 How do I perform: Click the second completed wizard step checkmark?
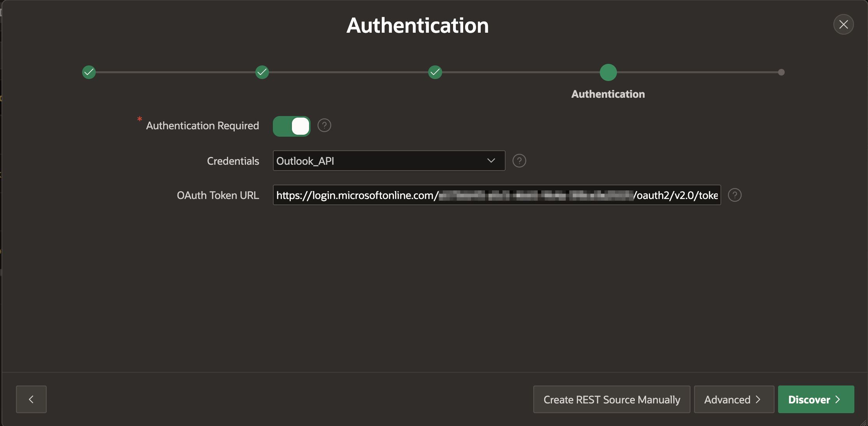pos(262,72)
